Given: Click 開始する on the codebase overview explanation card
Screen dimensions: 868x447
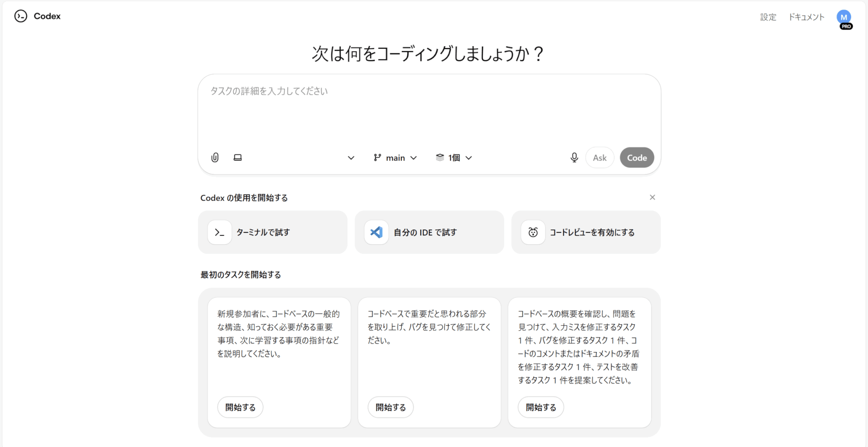Looking at the screenshot, I should (240, 407).
